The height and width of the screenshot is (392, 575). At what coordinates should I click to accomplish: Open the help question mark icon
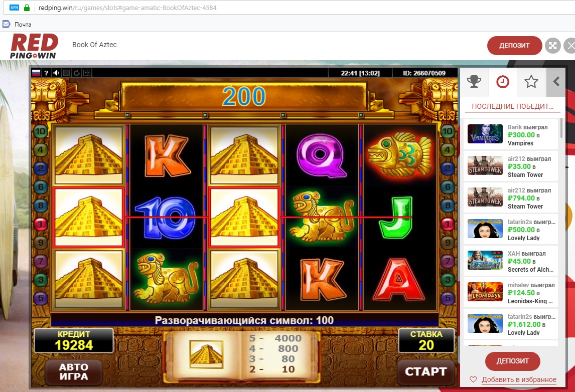46,73
